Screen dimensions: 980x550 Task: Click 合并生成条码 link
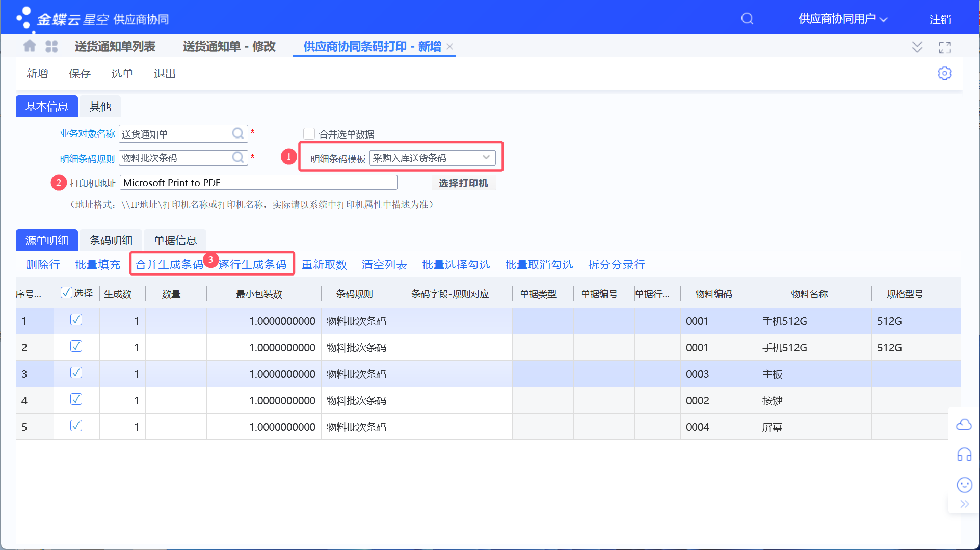coord(169,265)
